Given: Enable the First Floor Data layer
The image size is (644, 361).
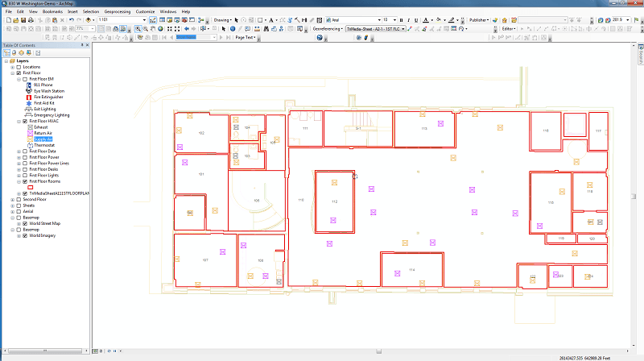Looking at the screenshot, I should 25,151.
